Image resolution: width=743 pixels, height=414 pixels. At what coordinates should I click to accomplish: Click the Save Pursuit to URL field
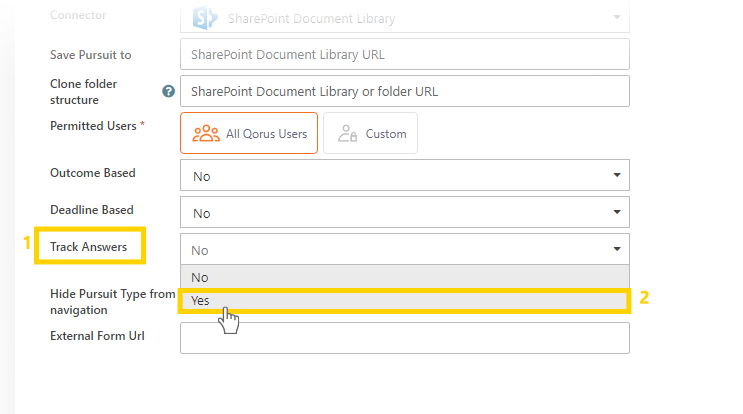[x=405, y=54]
